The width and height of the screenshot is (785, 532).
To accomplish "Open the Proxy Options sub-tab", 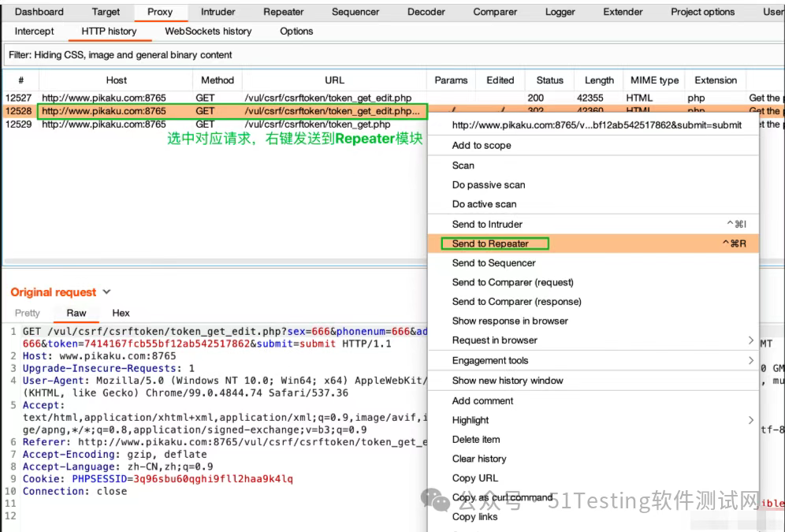I will (296, 31).
